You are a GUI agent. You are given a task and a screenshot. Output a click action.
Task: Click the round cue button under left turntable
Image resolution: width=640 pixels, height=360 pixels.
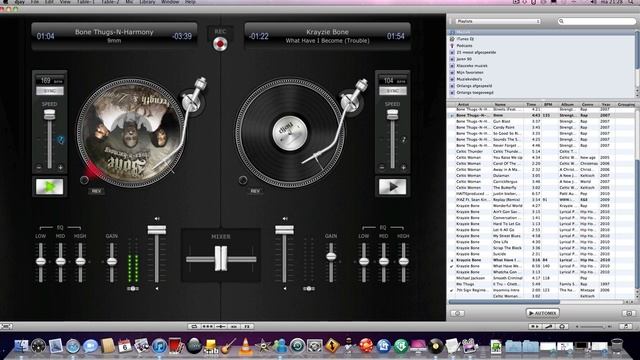(84, 180)
